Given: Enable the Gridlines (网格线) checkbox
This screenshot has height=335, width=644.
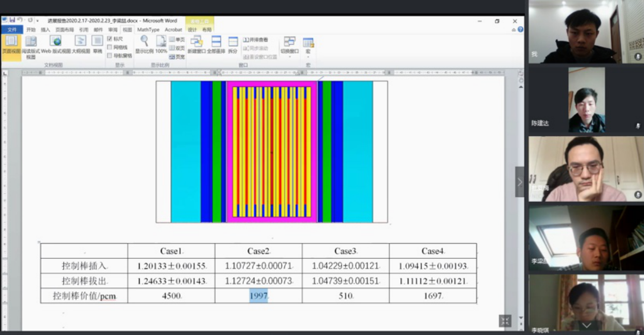Looking at the screenshot, I should (x=110, y=47).
